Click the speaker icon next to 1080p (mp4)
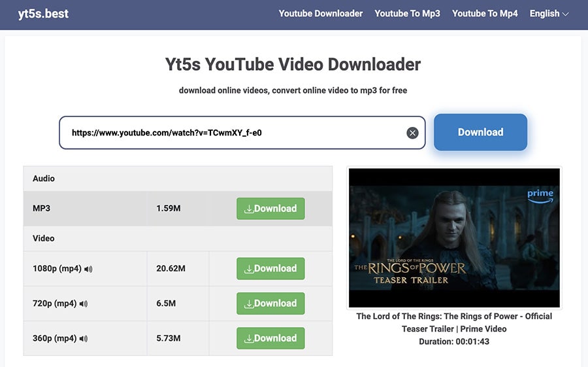Screen dimensions: 588x367 tap(88, 269)
